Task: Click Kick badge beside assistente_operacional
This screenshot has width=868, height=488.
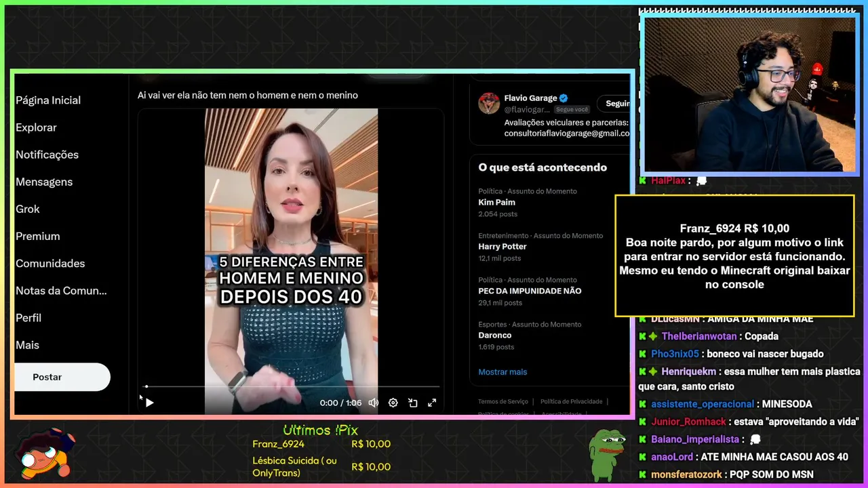Action: point(642,404)
